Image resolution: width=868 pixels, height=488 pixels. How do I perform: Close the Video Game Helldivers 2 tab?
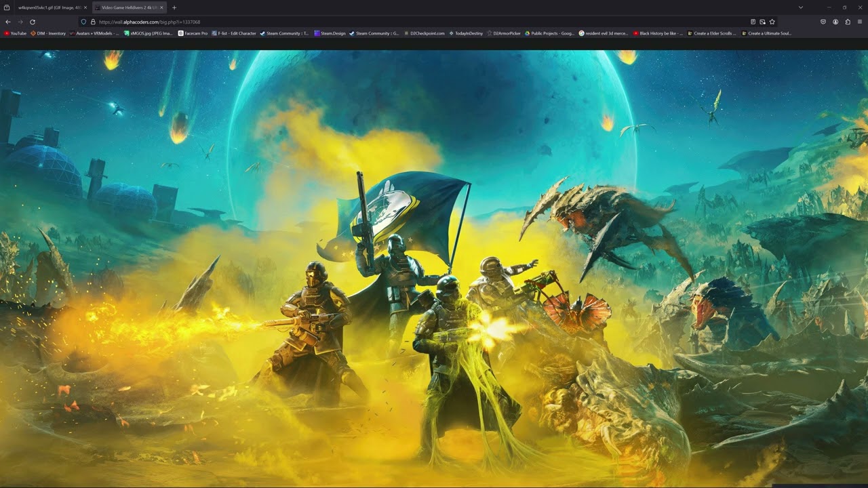[162, 7]
